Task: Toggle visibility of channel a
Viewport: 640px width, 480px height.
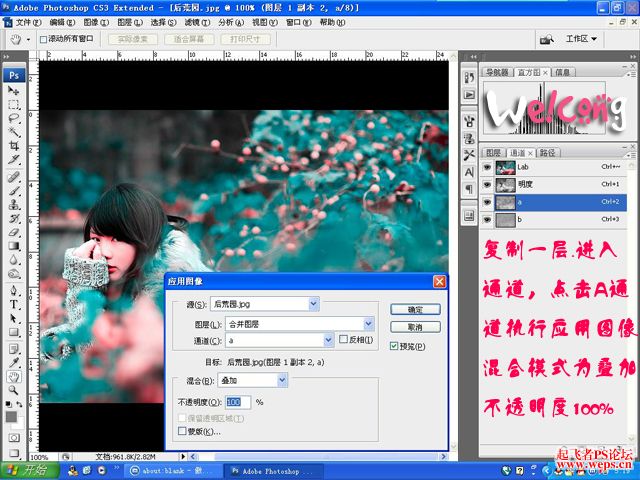Action: pos(487,202)
